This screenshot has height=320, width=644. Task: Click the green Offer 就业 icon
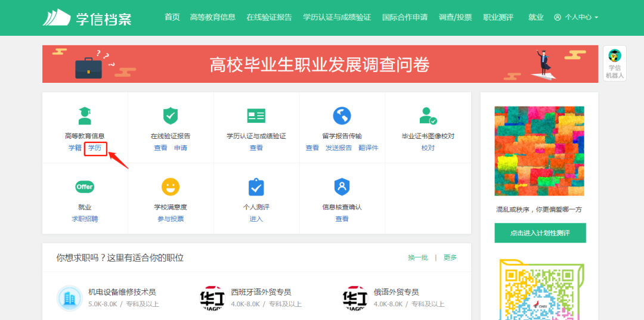(85, 187)
